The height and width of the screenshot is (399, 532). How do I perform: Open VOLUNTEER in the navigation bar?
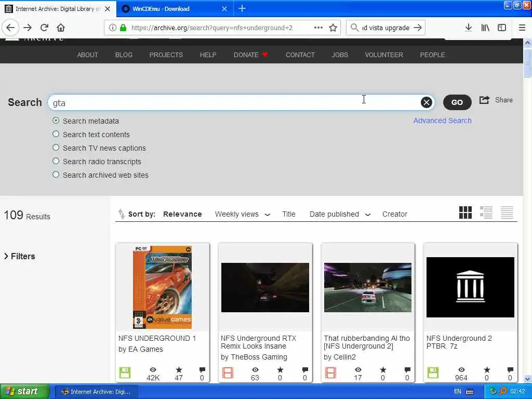tap(384, 55)
